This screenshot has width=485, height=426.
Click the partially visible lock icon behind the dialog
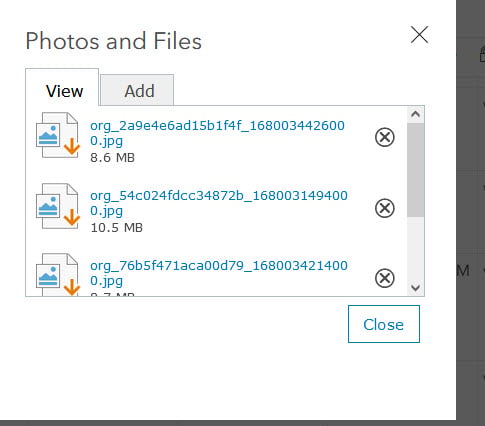482,55
